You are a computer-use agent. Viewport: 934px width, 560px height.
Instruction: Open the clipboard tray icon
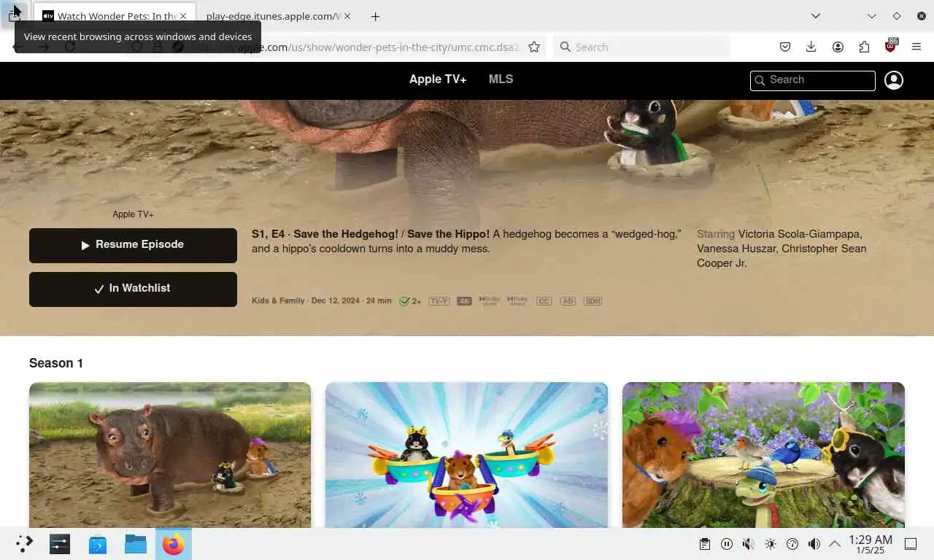click(x=704, y=544)
